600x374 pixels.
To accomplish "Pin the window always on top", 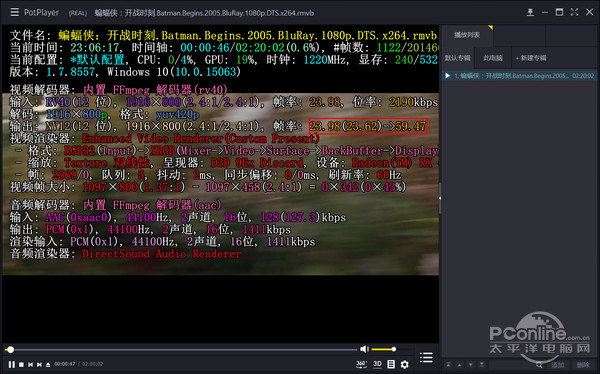I will pos(530,13).
